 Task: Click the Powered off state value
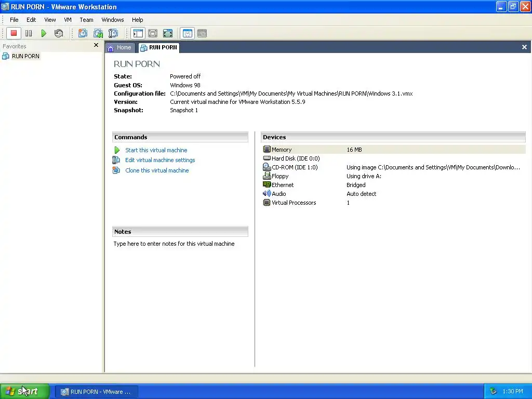coord(185,76)
